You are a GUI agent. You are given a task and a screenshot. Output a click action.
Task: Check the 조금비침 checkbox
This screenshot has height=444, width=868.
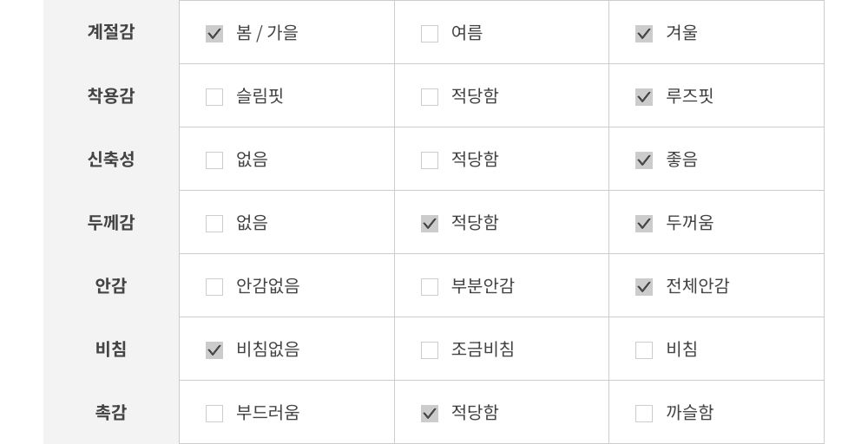[x=430, y=350]
